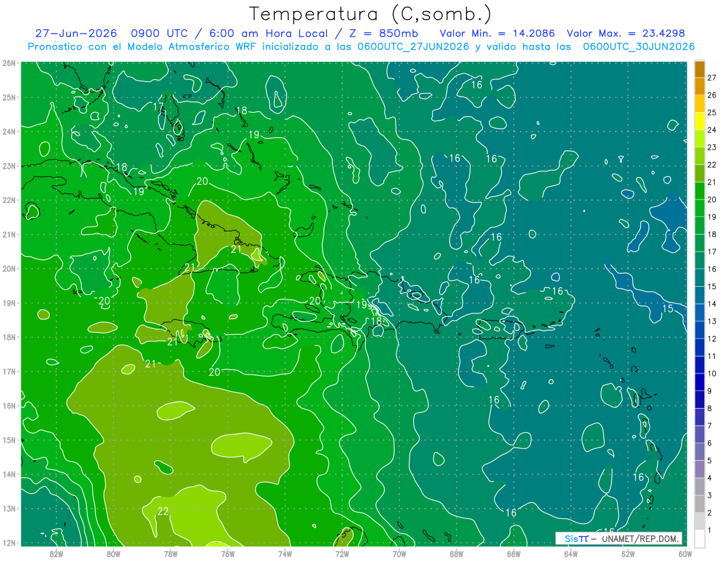Click the "60W" longitude axis label

click(x=685, y=554)
